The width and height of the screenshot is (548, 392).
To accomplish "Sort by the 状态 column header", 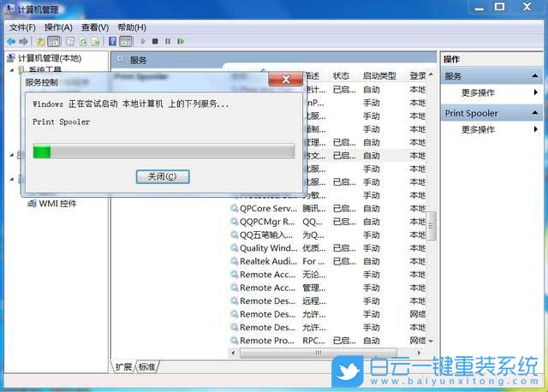I will click(341, 75).
